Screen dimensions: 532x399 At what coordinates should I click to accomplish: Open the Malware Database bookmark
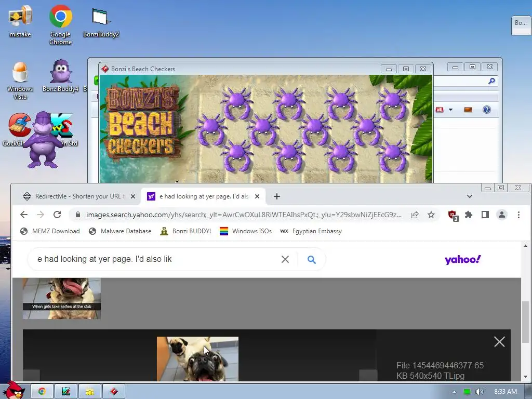(x=120, y=231)
